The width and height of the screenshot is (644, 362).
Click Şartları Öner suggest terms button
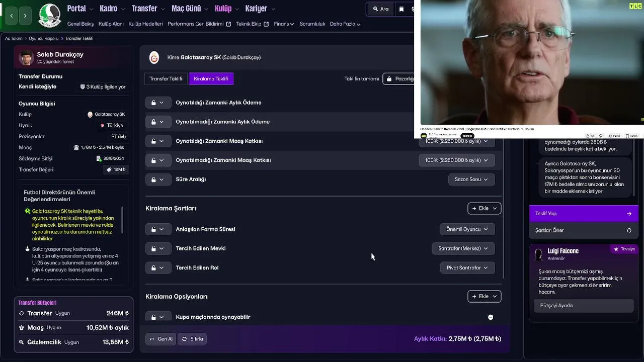584,230
